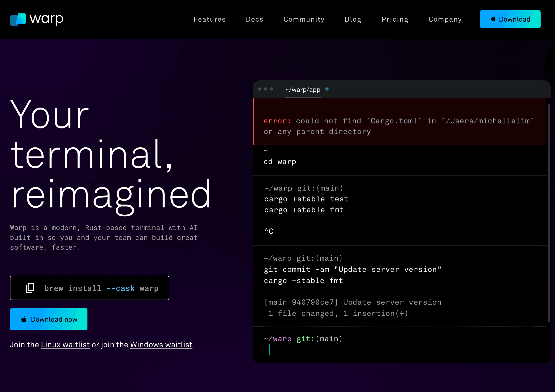Join the Linux waitlist
555x392 pixels.
click(x=65, y=345)
